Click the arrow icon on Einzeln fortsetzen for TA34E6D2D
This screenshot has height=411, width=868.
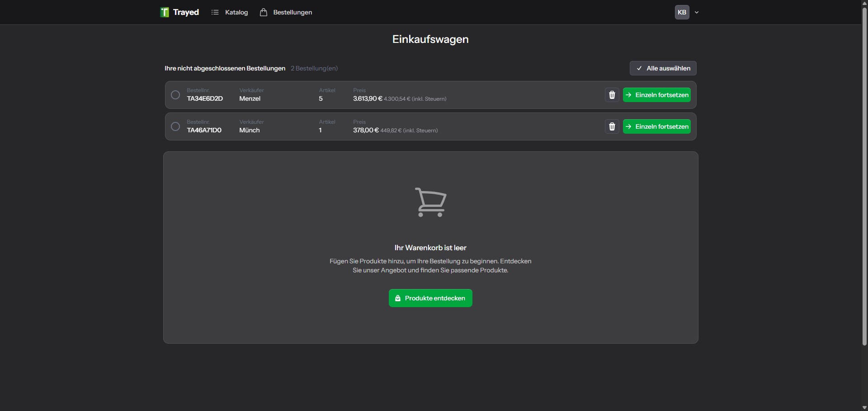629,95
